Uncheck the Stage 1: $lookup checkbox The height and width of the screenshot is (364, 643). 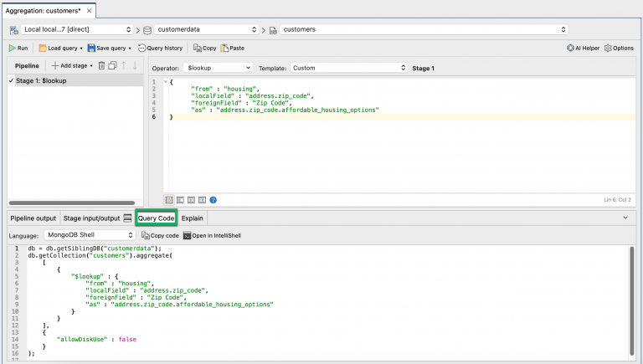click(x=11, y=81)
